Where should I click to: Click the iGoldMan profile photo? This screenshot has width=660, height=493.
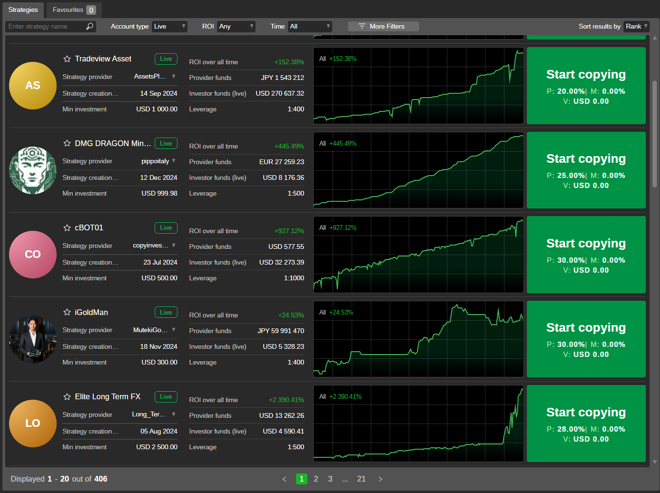[x=33, y=339]
